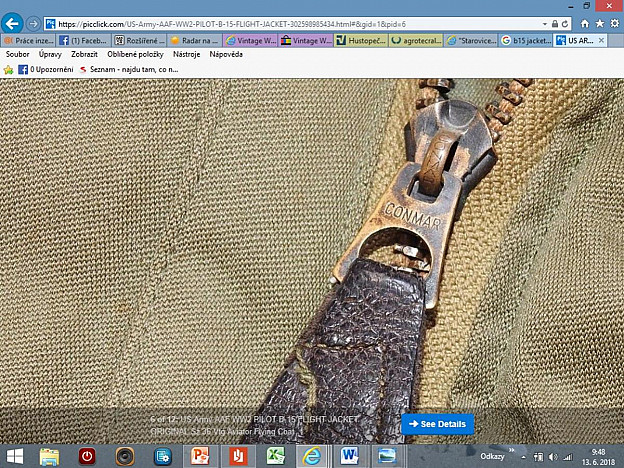The height and width of the screenshot is (468, 624).
Task: Click the blue 'See Details' button
Action: click(437, 424)
